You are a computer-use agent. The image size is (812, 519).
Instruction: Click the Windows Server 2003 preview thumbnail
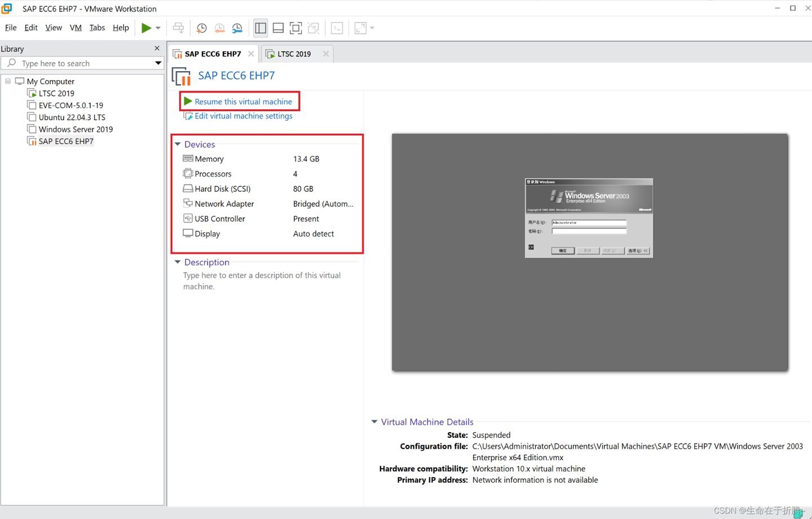tap(589, 218)
